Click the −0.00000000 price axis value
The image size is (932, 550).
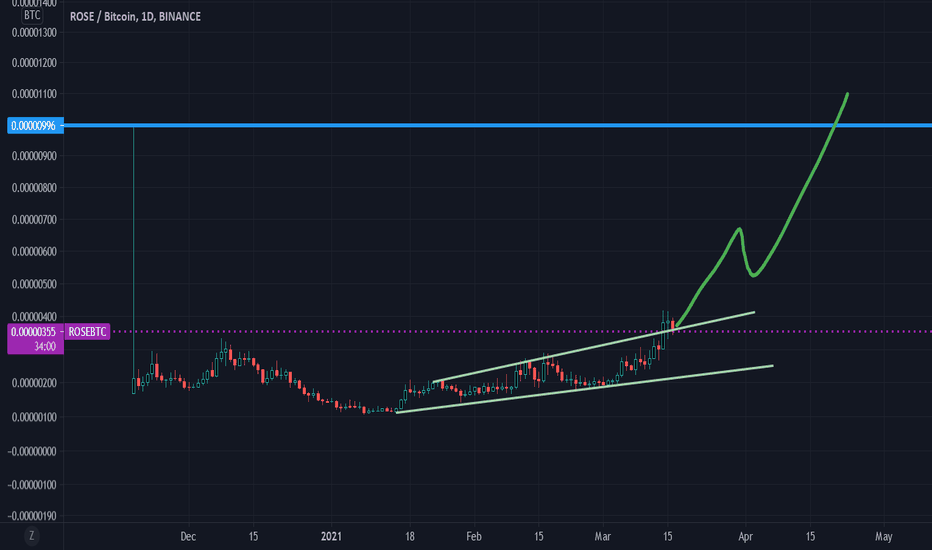tap(32, 451)
